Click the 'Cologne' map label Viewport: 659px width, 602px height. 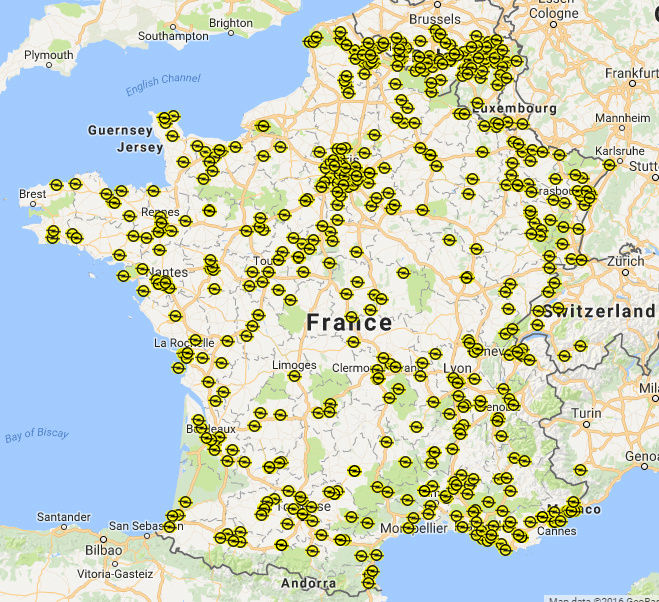click(554, 13)
